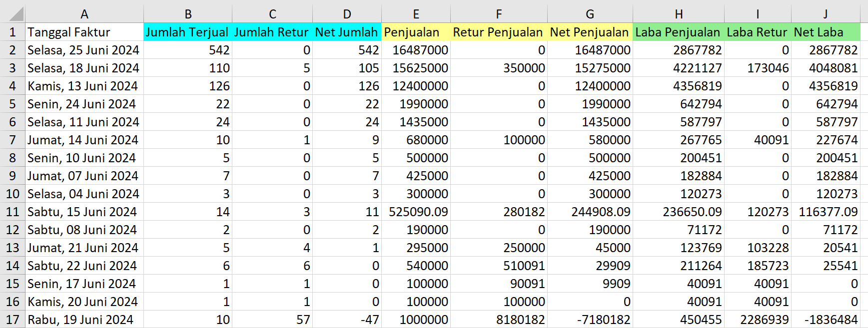
Task: Select cell with Selasa, 25 Juni 2024
Action: pos(84,50)
